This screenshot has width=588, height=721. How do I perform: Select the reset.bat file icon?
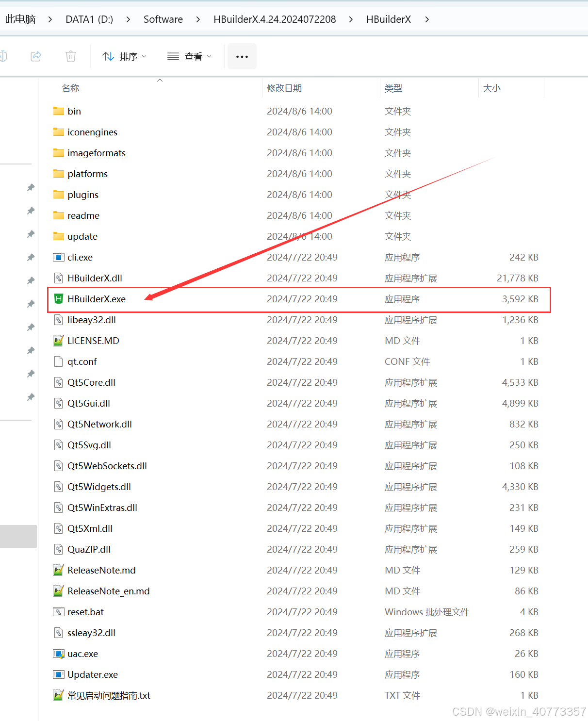[59, 612]
